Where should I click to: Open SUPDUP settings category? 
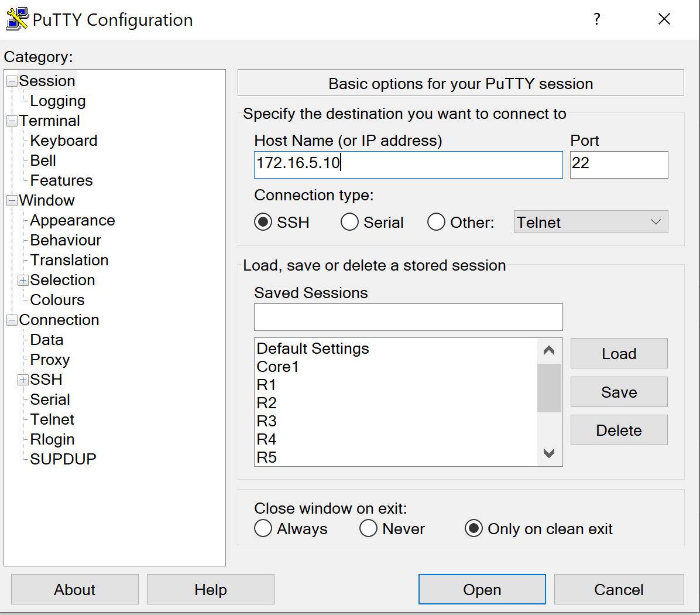point(63,459)
